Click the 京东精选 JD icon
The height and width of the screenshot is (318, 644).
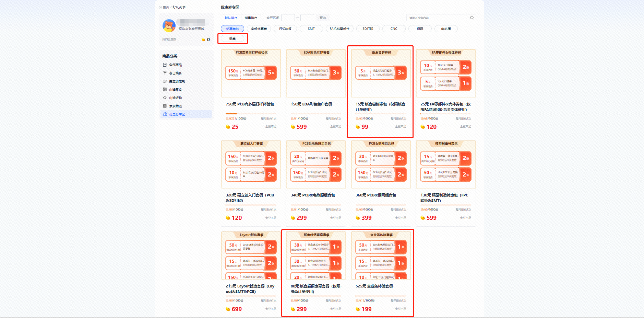click(165, 106)
